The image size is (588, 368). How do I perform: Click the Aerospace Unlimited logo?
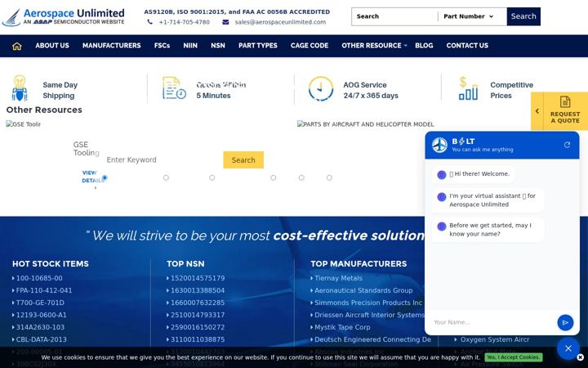click(x=64, y=17)
